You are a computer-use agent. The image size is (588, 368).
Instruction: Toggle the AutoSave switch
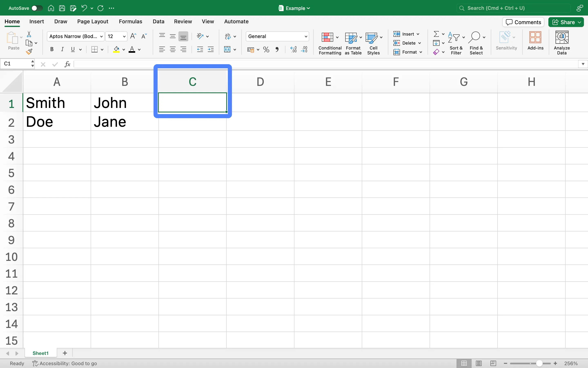coord(37,8)
